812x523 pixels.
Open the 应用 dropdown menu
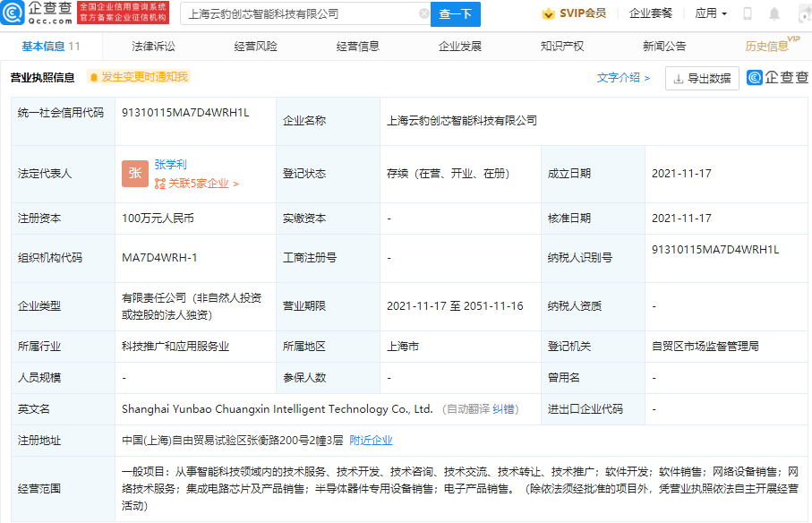click(711, 13)
